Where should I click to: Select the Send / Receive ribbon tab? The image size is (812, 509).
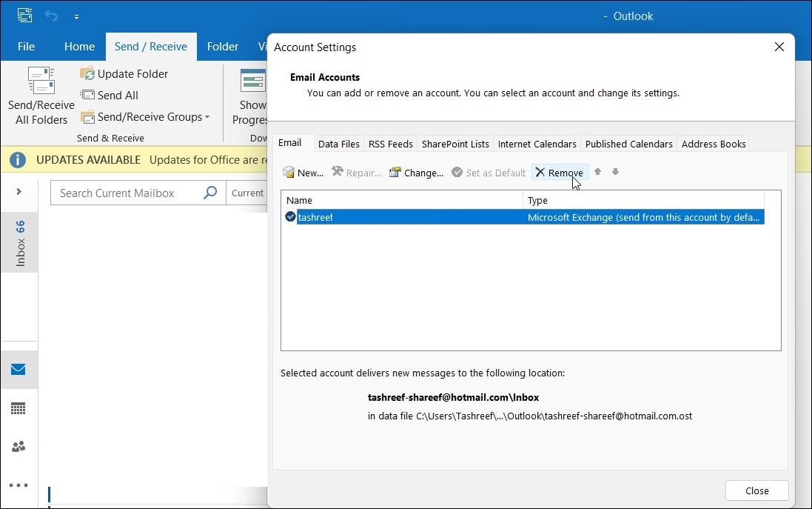151,47
